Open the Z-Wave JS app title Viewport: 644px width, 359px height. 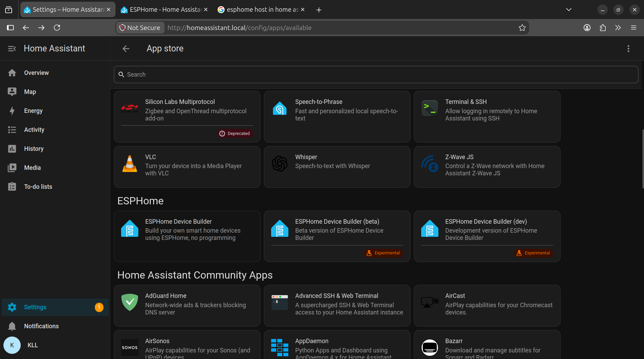[459, 157]
